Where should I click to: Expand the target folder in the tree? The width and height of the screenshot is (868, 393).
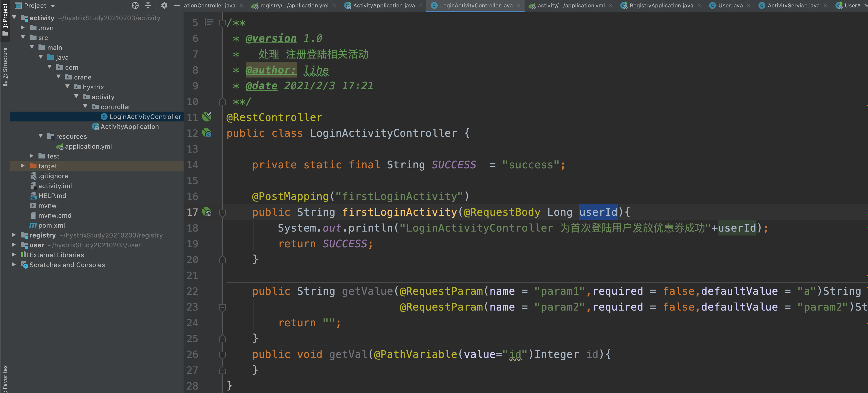coord(23,166)
